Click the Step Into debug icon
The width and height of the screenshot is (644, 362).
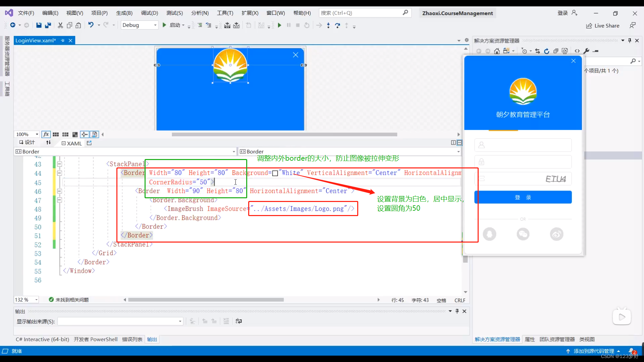(x=328, y=25)
